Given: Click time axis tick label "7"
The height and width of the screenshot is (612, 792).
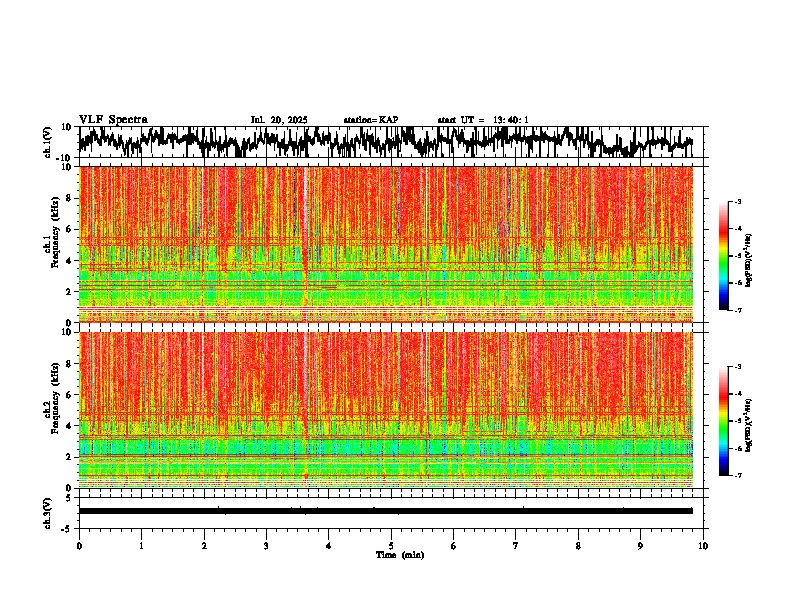Looking at the screenshot, I should (x=515, y=546).
